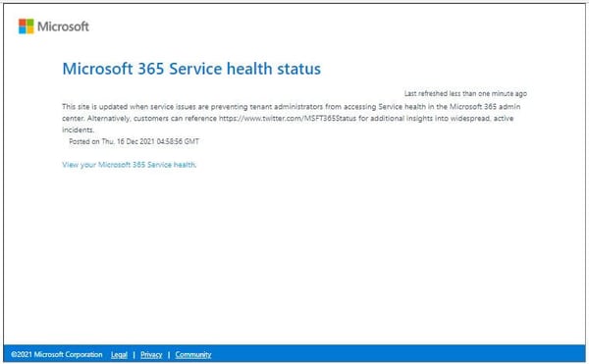Click the green square in Microsoft logo
The width and height of the screenshot is (589, 364).
(30, 23)
